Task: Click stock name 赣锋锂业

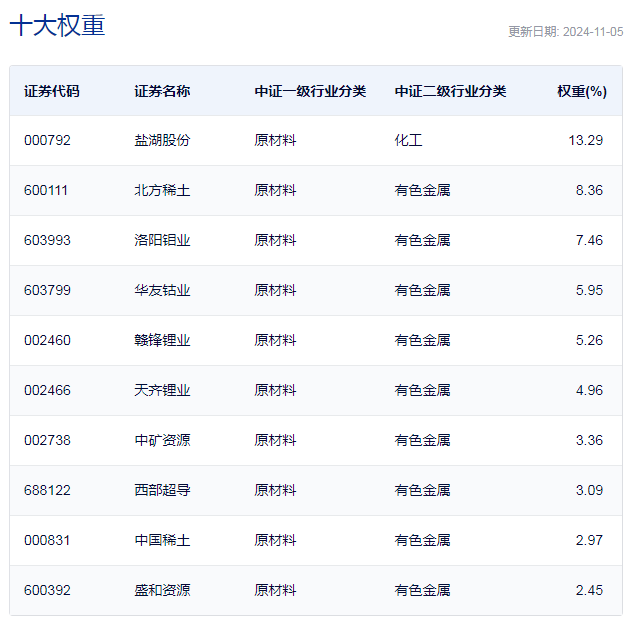Action: 162,340
